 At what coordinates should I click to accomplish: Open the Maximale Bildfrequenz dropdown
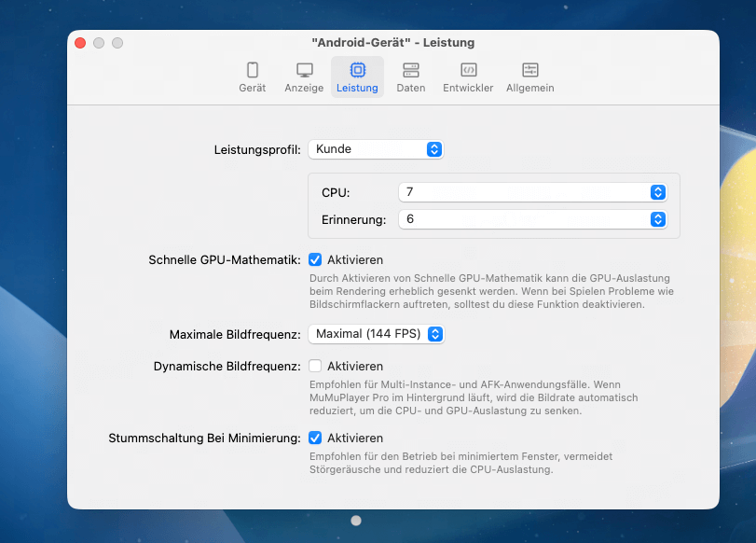tap(376, 332)
